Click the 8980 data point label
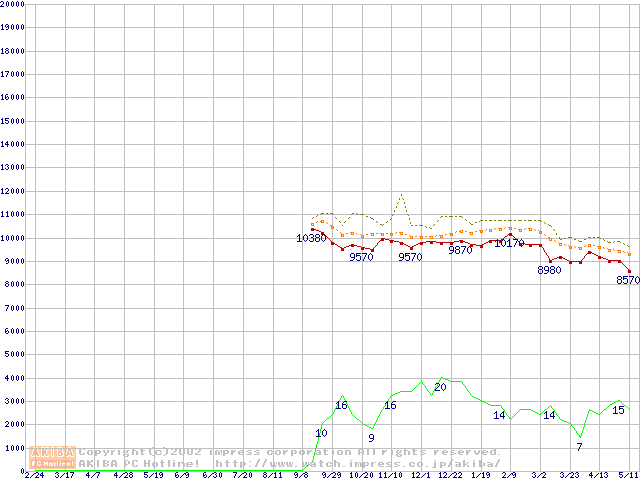The width and height of the screenshot is (640, 480). 549,270
